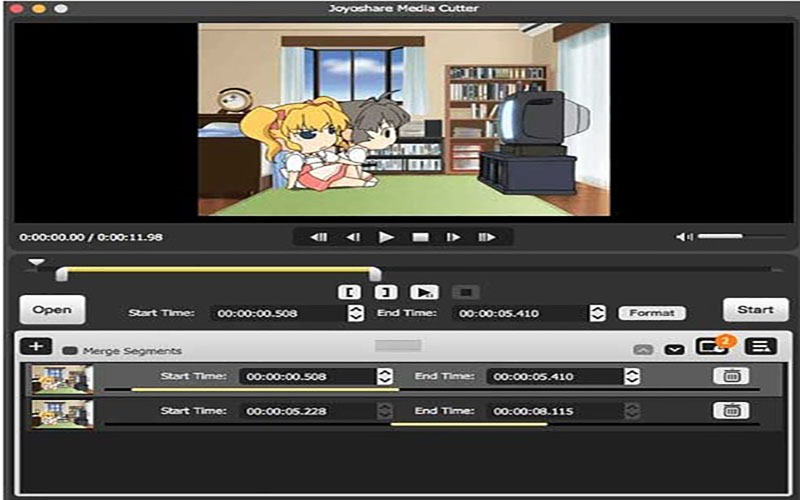The width and height of the screenshot is (800, 500).
Task: Adjust first segment end time stepper
Action: (632, 377)
